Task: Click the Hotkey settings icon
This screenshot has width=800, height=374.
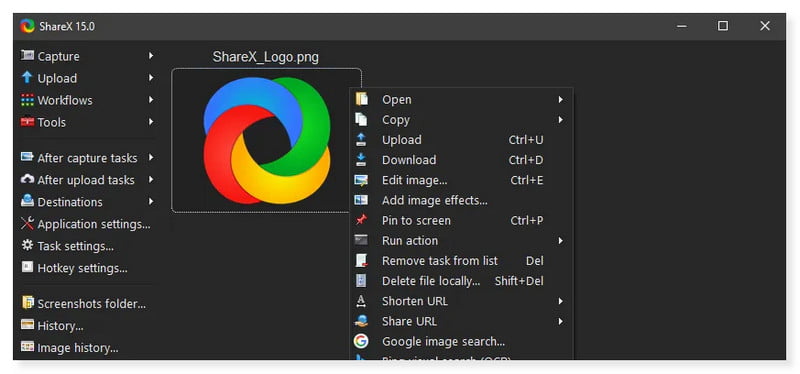Action: coord(27,267)
